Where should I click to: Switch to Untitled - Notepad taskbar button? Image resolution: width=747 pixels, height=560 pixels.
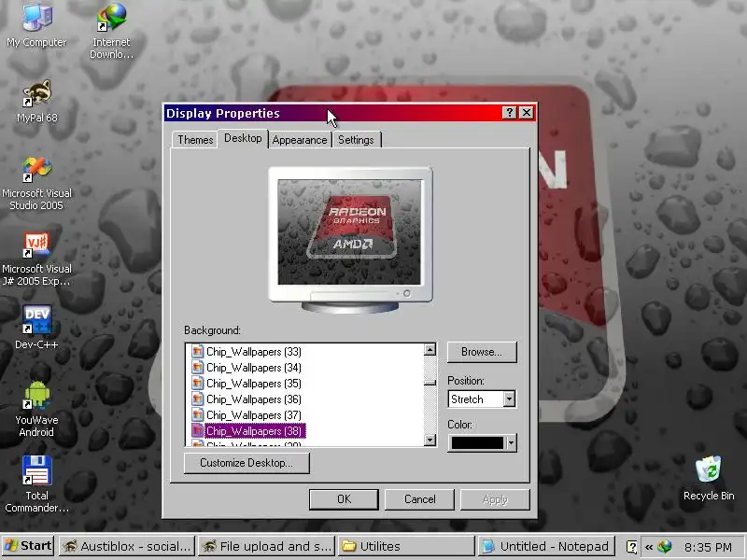546,546
